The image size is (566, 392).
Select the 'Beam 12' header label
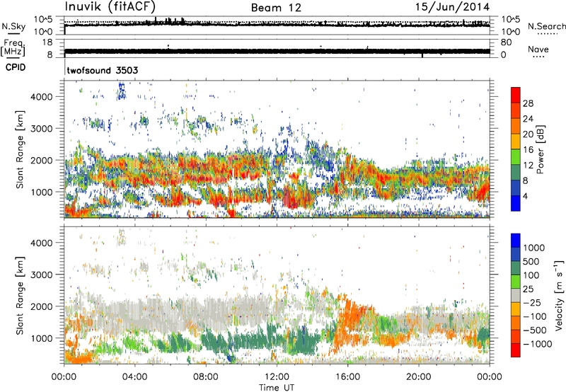click(x=276, y=8)
